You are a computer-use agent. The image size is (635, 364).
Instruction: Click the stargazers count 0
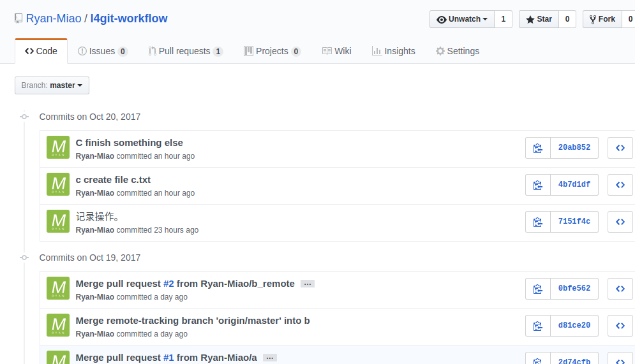pyautogui.click(x=567, y=19)
